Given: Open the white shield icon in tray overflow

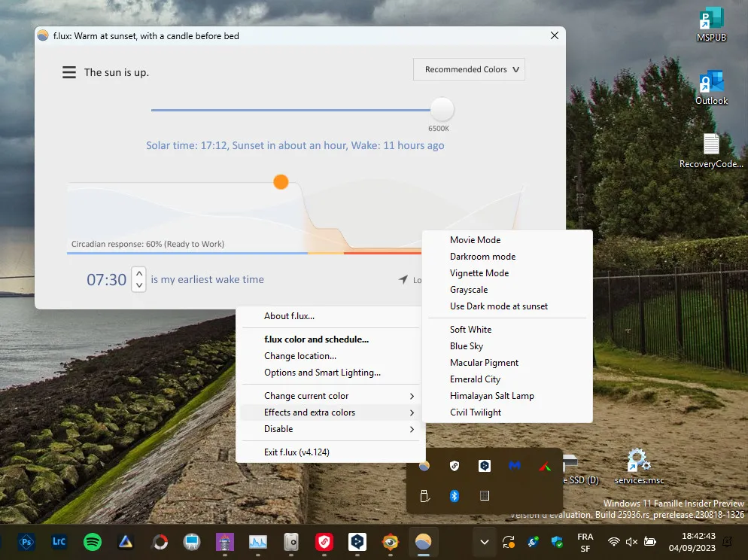Looking at the screenshot, I should (455, 466).
